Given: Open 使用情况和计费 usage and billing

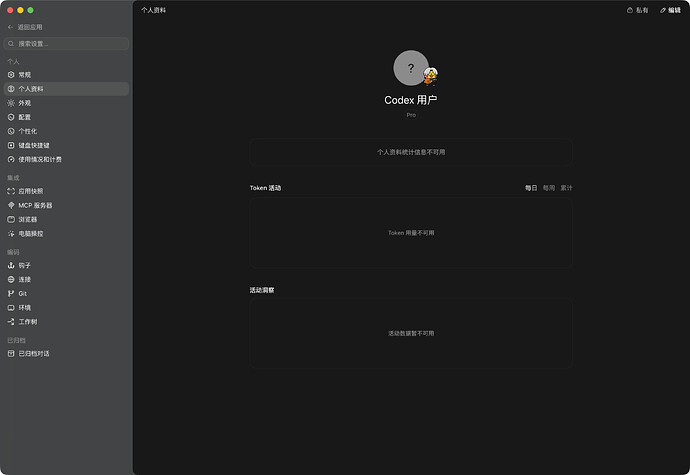Looking at the screenshot, I should point(66,159).
